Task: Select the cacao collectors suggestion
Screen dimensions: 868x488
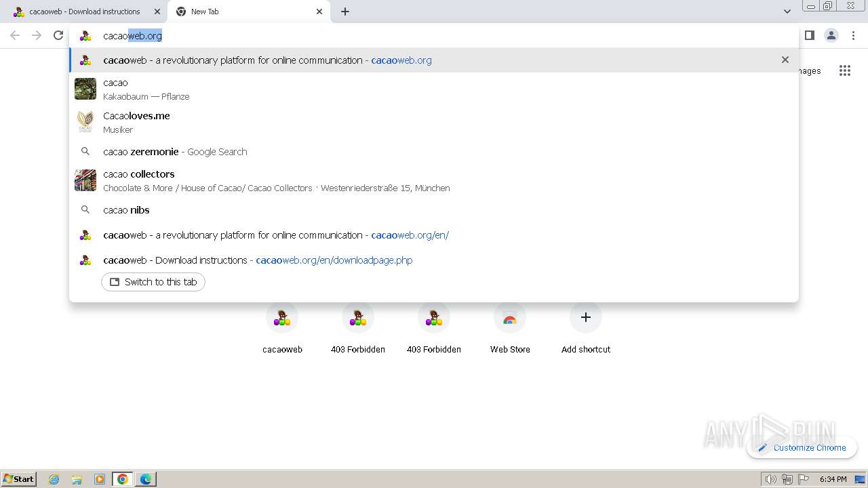Action: click(x=434, y=180)
